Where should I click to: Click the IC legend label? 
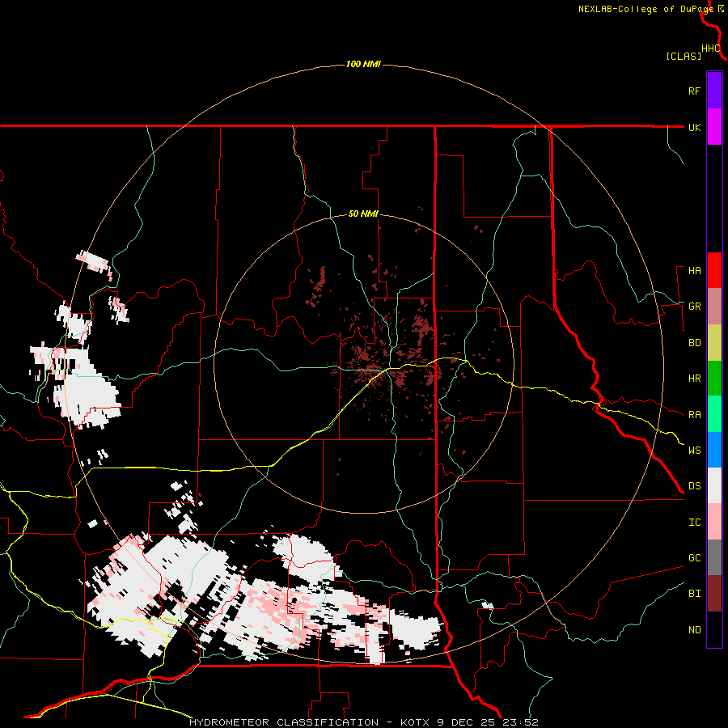(694, 523)
